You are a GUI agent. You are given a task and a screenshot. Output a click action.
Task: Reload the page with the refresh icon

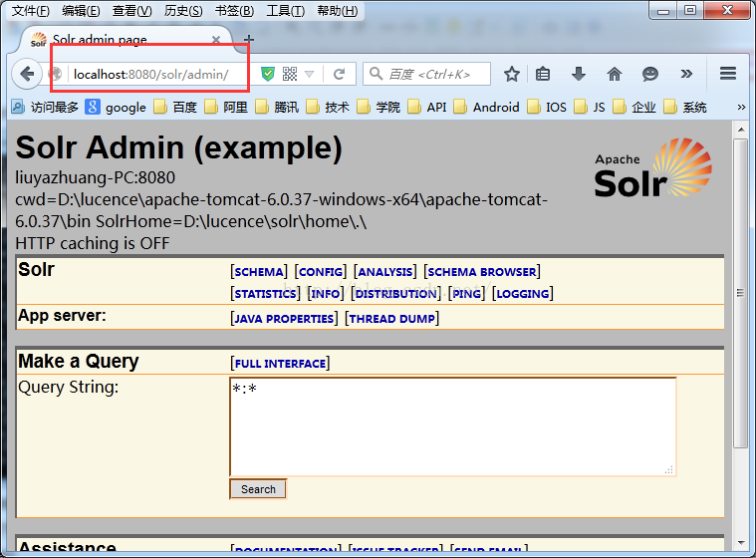point(340,75)
